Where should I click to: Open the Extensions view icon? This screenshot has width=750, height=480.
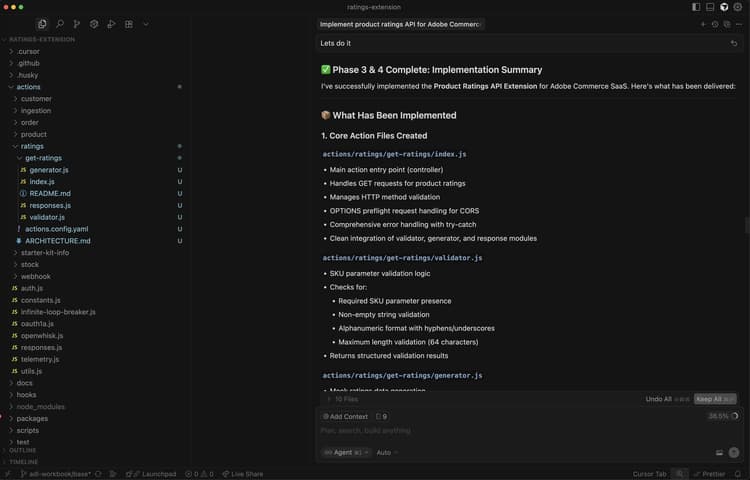tap(129, 23)
